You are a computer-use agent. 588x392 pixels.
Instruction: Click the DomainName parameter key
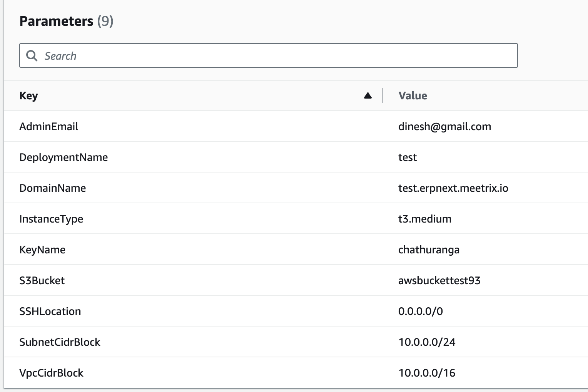click(53, 188)
